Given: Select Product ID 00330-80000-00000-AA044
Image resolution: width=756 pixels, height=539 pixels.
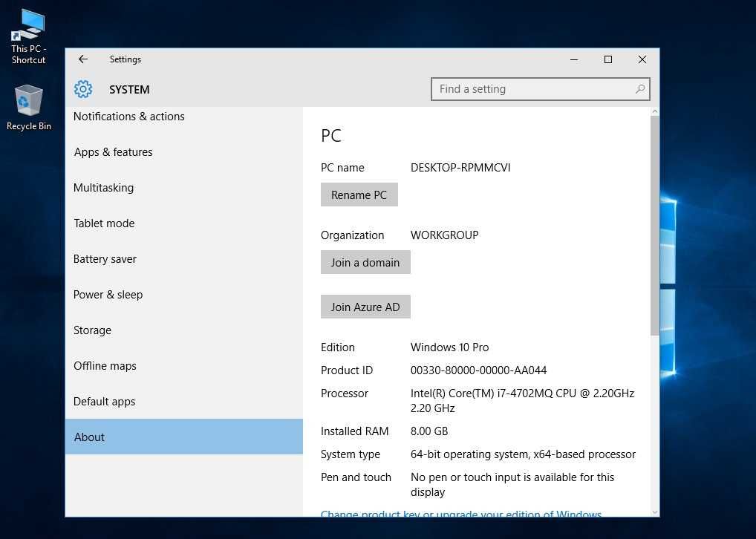Looking at the screenshot, I should click(x=479, y=370).
